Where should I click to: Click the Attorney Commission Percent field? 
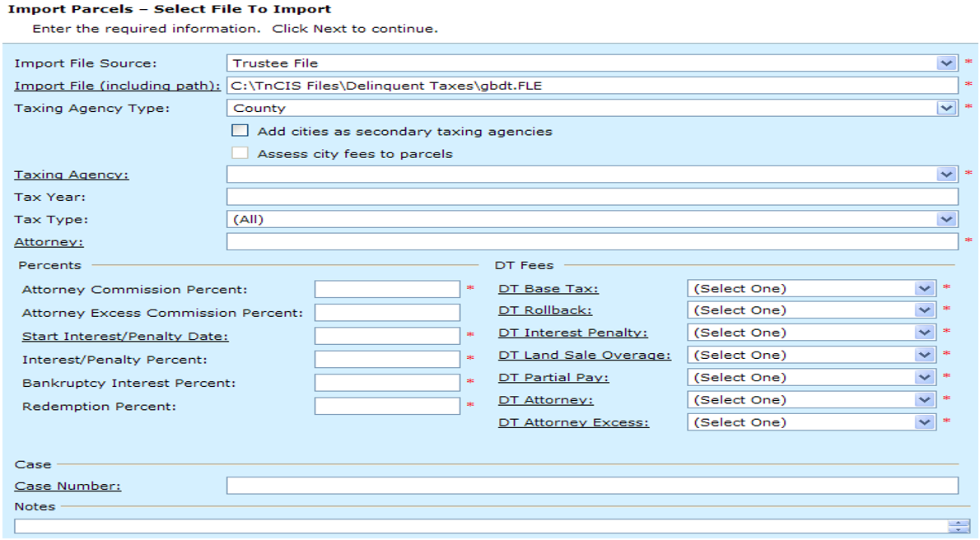pos(388,290)
